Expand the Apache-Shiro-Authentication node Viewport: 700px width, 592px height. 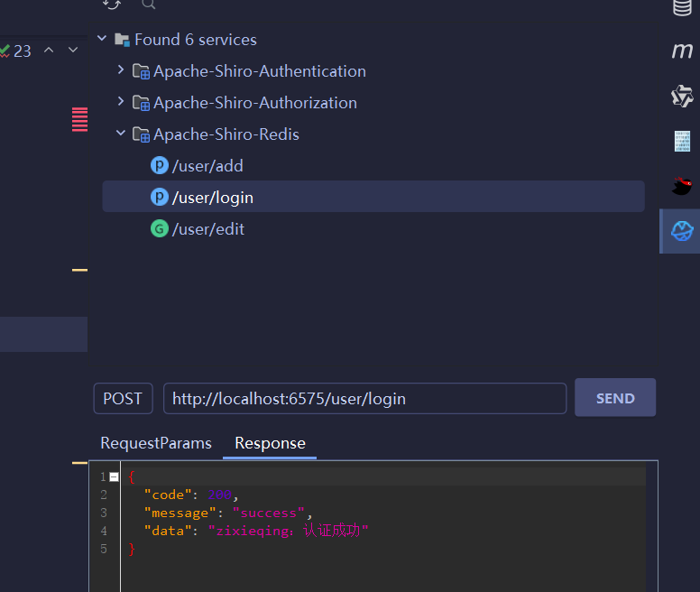120,69
